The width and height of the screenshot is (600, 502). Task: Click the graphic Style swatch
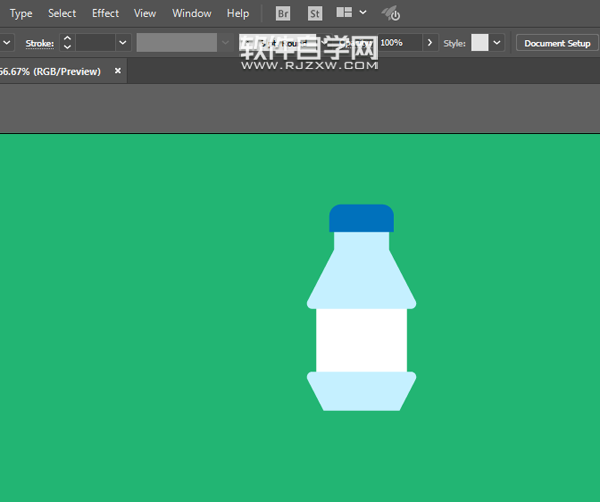480,43
